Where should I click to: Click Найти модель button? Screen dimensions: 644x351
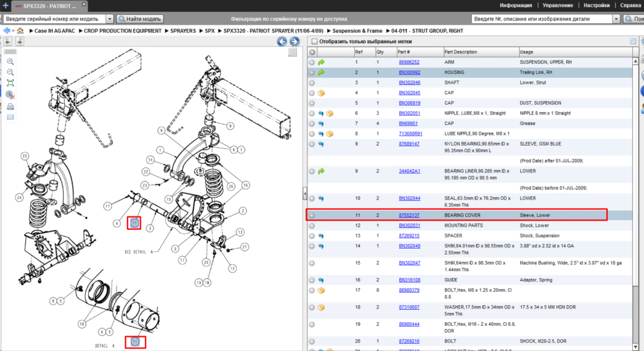point(140,19)
